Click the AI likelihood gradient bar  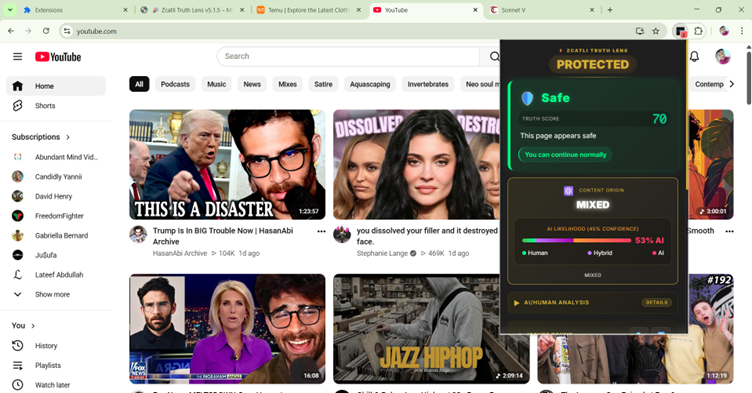[x=576, y=240]
